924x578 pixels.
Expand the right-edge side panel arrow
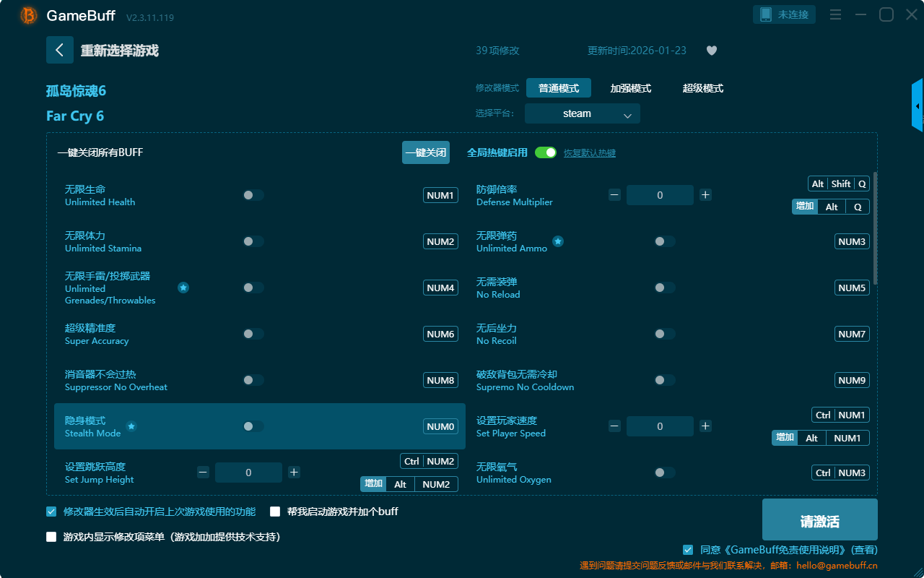click(x=918, y=105)
